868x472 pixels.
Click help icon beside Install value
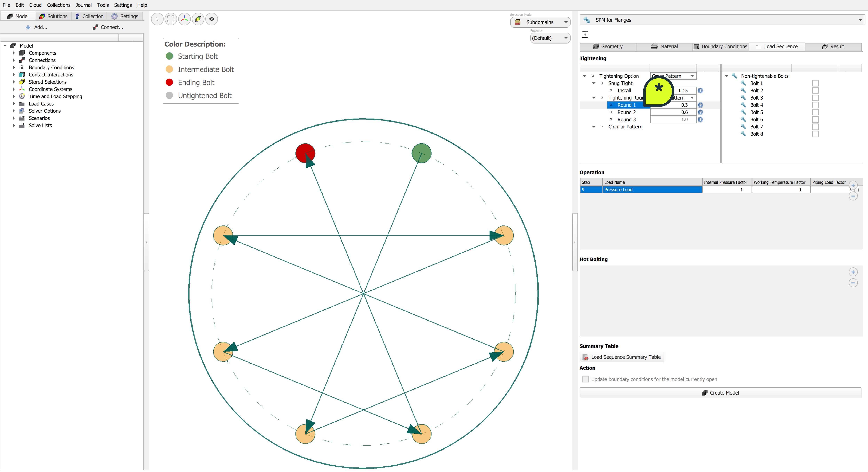click(x=700, y=90)
